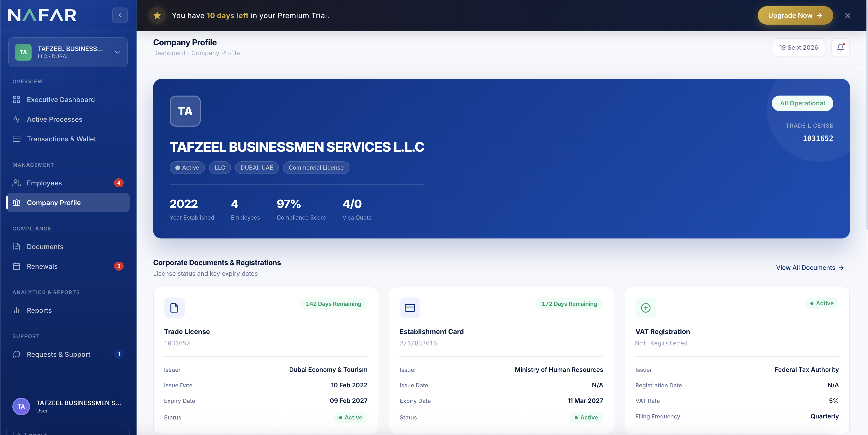The image size is (868, 435).
Task: Click the Establishment Card icon
Action: (410, 308)
